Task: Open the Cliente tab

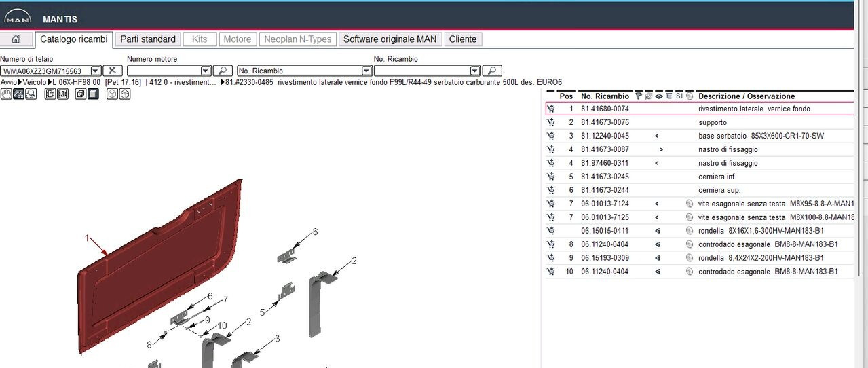Action: 463,39
